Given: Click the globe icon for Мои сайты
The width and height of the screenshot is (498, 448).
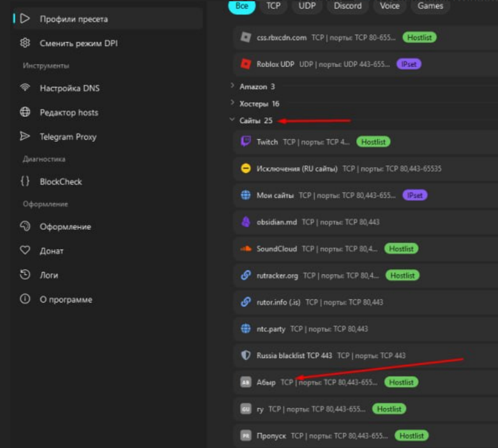Looking at the screenshot, I should click(246, 195).
